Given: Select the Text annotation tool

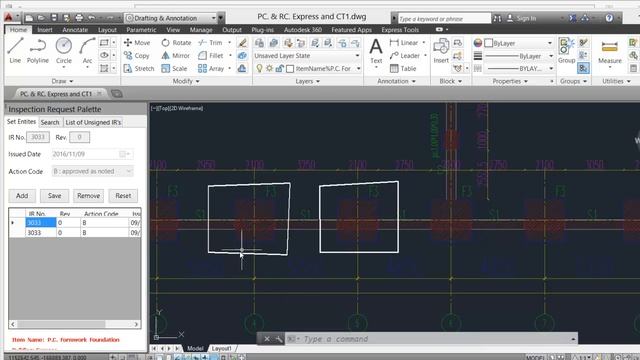Looking at the screenshot, I should tap(376, 51).
